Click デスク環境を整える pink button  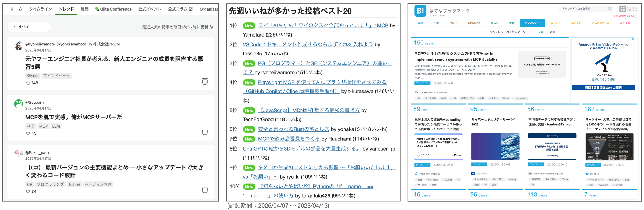[x=625, y=16]
